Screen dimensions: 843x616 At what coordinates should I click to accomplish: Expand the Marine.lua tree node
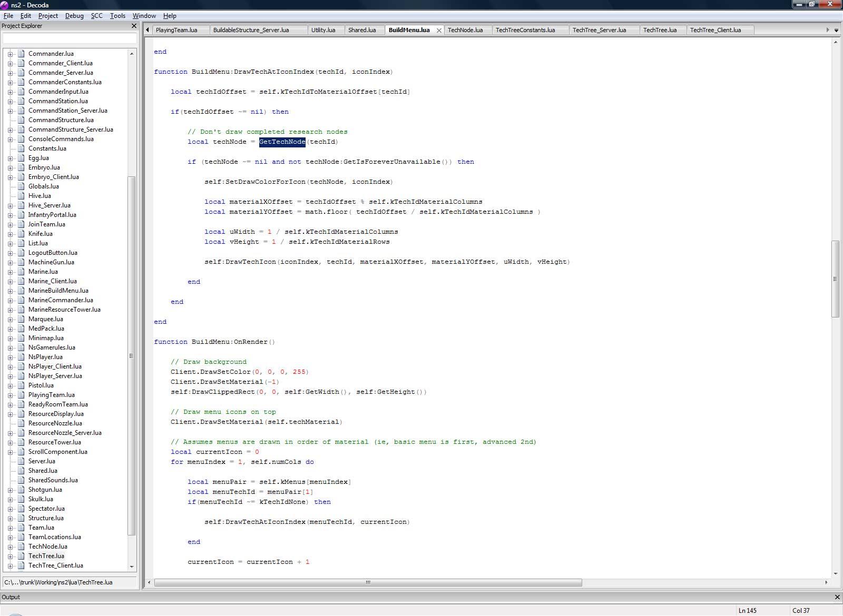pyautogui.click(x=10, y=272)
